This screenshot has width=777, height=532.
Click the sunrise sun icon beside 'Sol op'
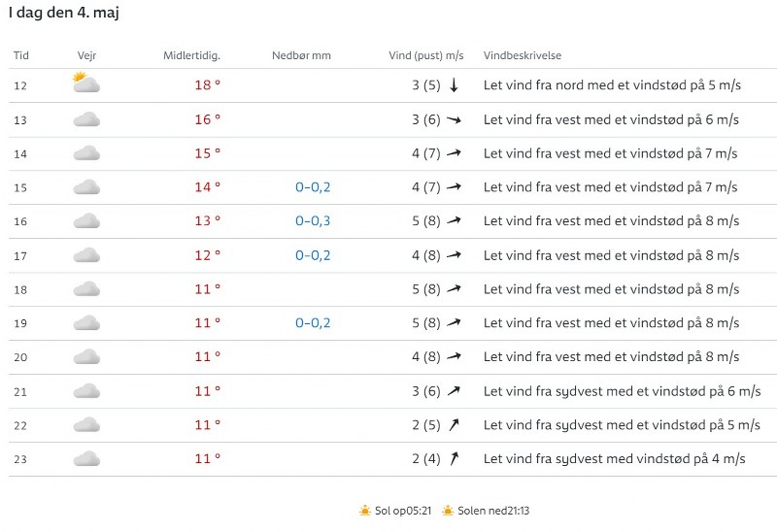tap(365, 511)
